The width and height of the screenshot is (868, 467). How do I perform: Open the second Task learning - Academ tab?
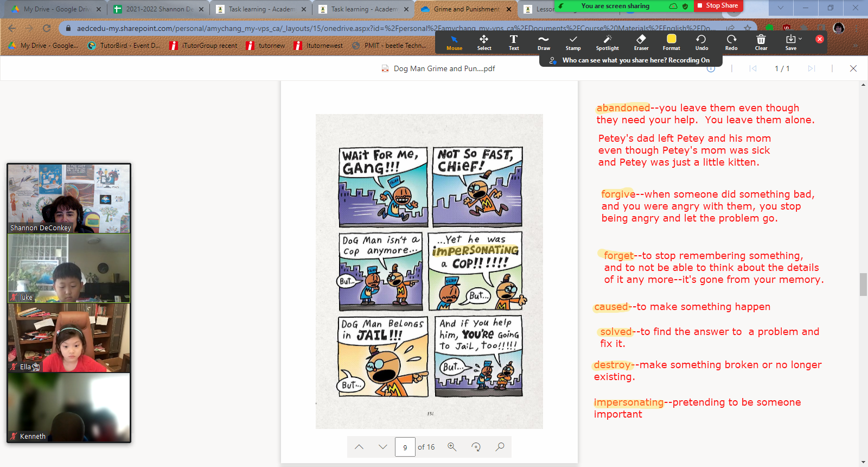point(363,9)
